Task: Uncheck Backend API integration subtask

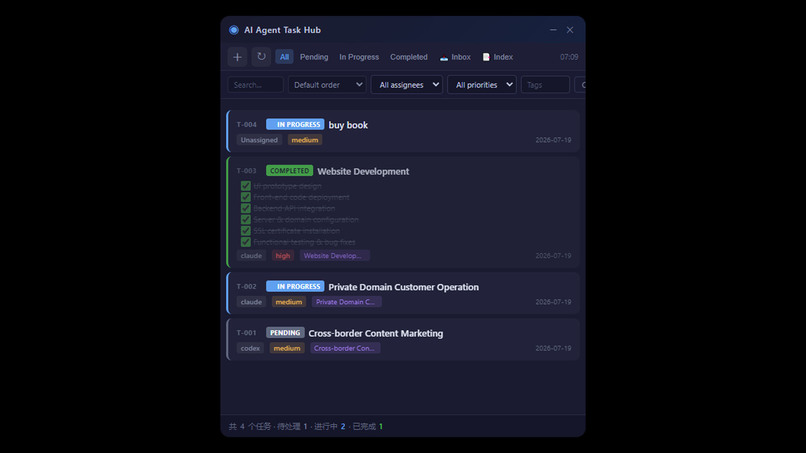Action: coord(246,208)
